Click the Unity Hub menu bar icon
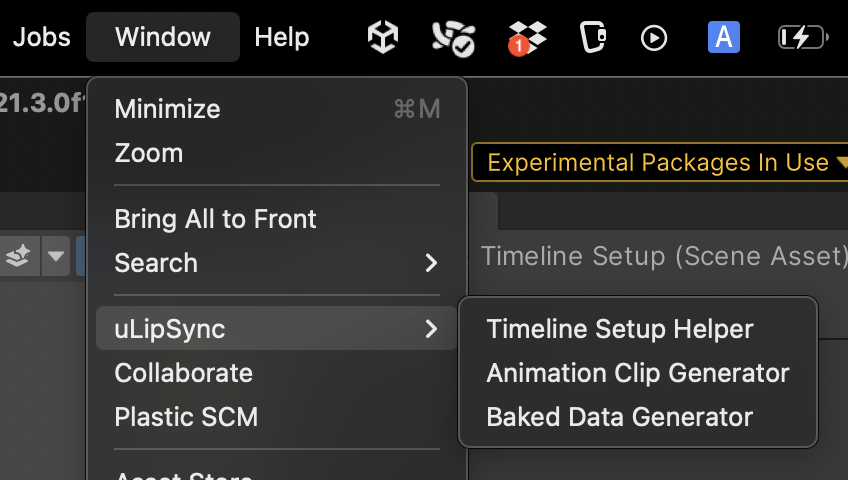 383,38
